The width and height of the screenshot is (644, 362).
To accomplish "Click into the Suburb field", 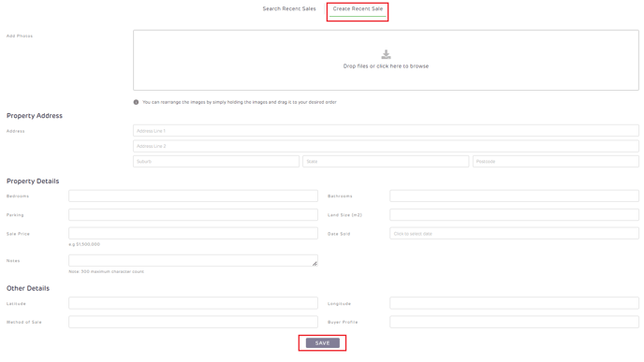I will 216,161.
